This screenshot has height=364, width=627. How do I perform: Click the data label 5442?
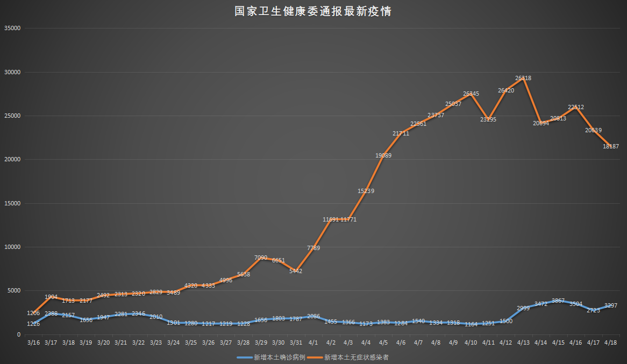(296, 271)
